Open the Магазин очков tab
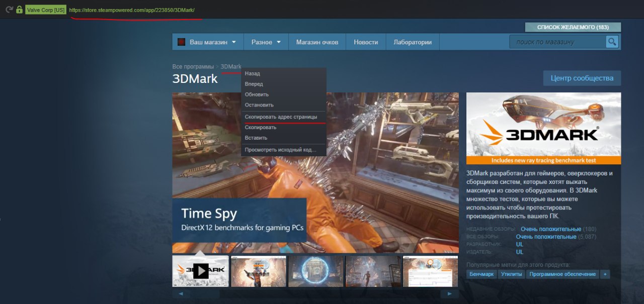644x304 pixels. [x=317, y=42]
